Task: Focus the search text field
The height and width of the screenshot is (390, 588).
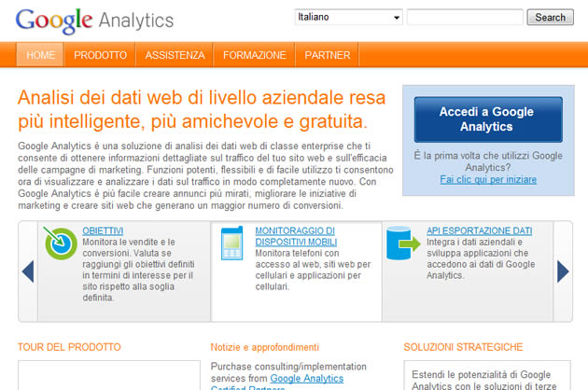Action: coord(465,17)
